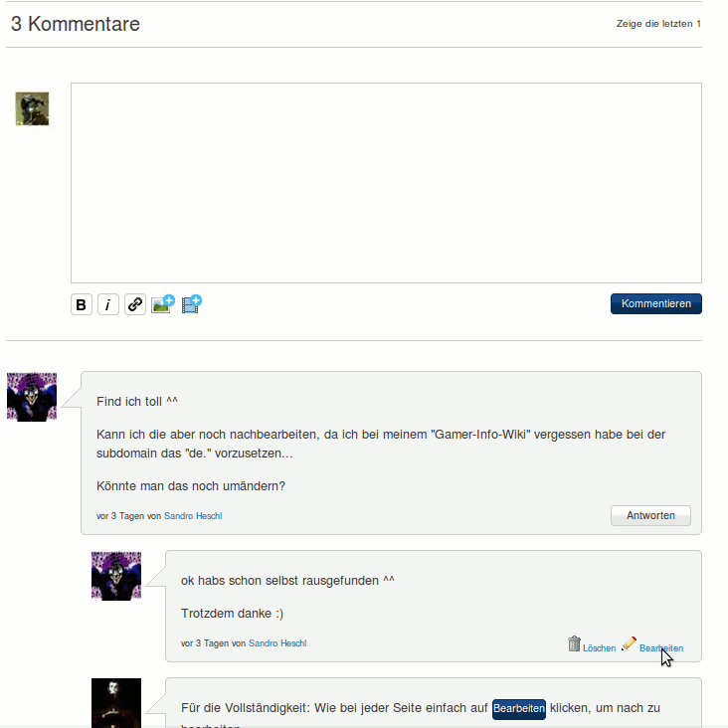
Task: Click your avatar beside the comment box
Action: 32,108
